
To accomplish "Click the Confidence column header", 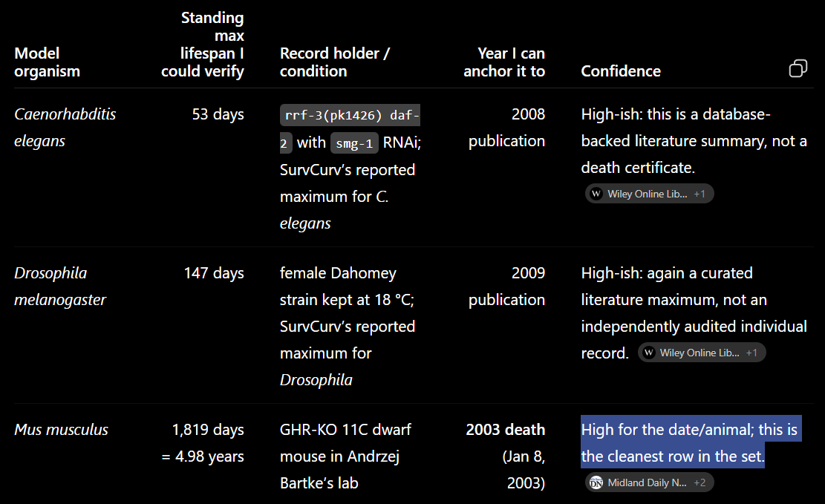I will (621, 71).
